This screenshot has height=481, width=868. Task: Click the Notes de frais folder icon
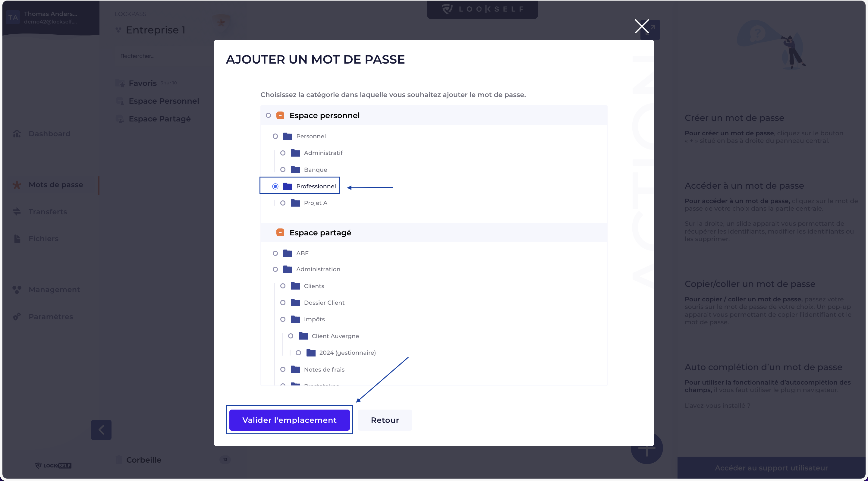295,369
